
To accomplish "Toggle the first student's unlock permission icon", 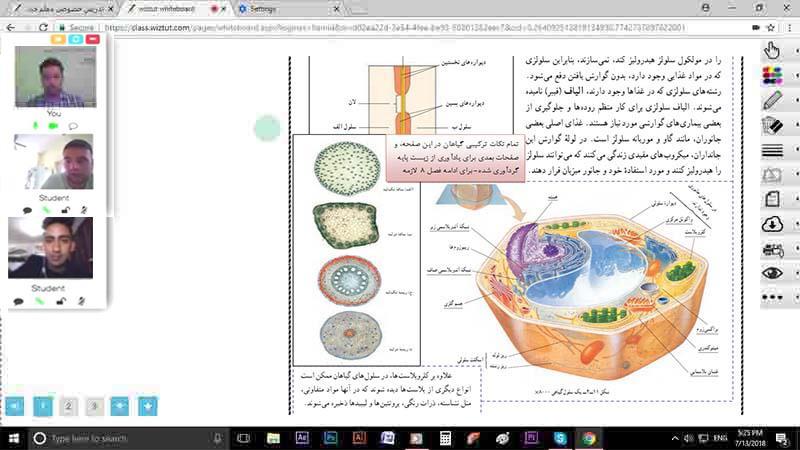I will 63,210.
